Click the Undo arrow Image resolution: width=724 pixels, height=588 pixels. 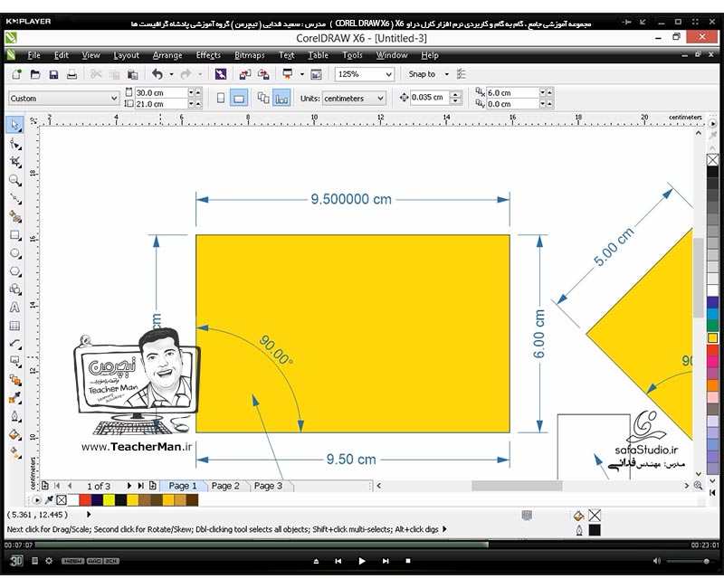(157, 74)
